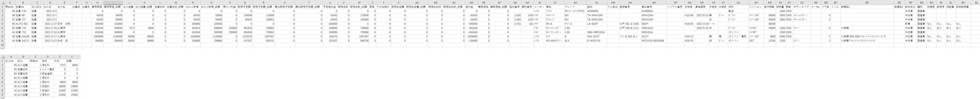Click the cell containing 在庫-718

(x=23, y=11)
